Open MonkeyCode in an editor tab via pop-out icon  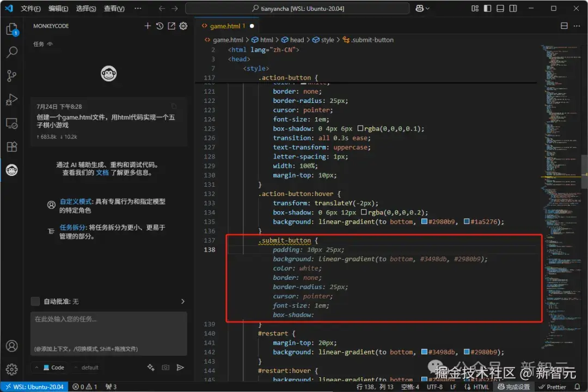click(x=171, y=26)
